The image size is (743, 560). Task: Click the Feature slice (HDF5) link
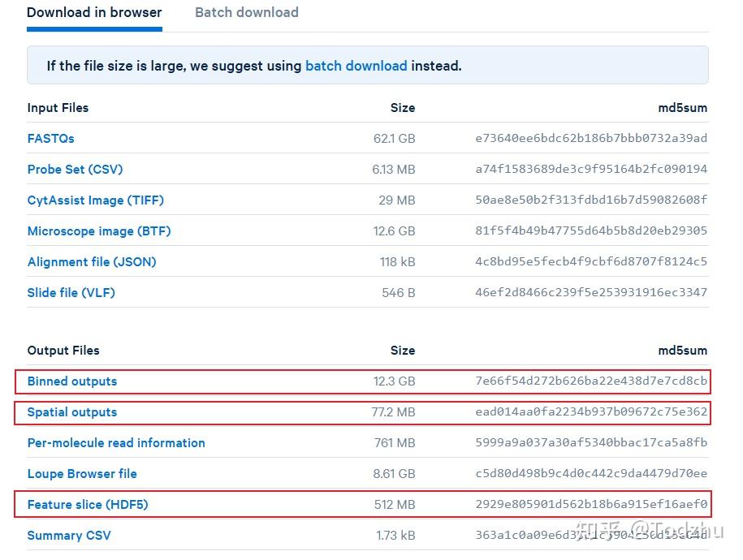(88, 505)
